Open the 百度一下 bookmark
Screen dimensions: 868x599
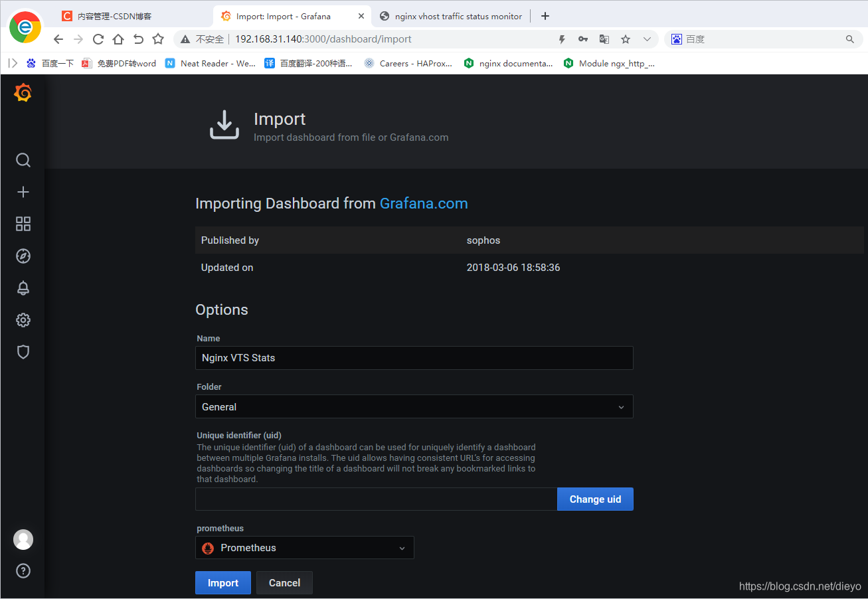(x=50, y=63)
